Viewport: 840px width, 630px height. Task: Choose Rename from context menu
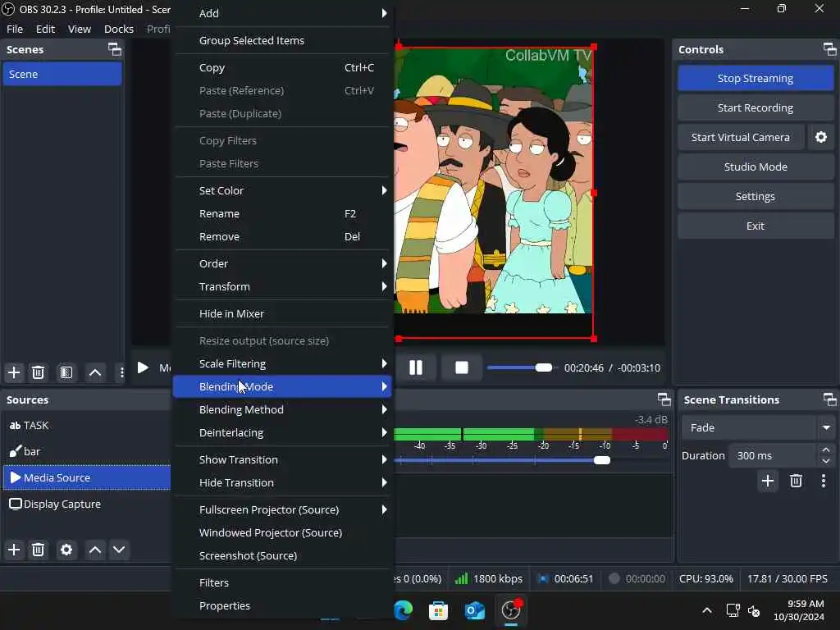pos(283,213)
